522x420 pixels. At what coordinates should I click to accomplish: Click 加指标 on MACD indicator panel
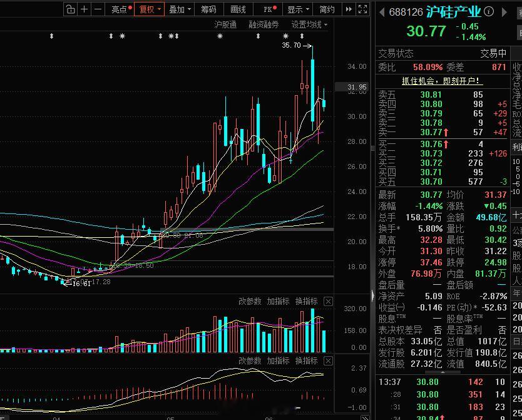pos(278,361)
